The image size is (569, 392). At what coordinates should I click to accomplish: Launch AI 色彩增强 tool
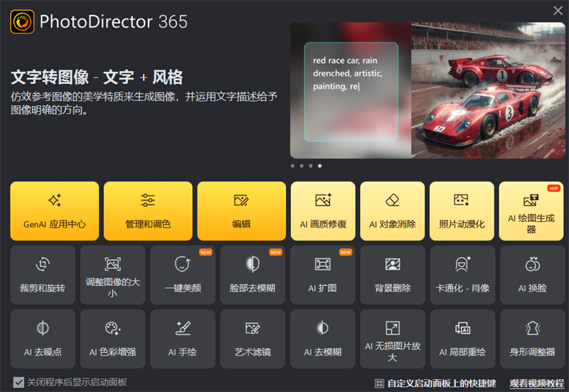point(113,339)
